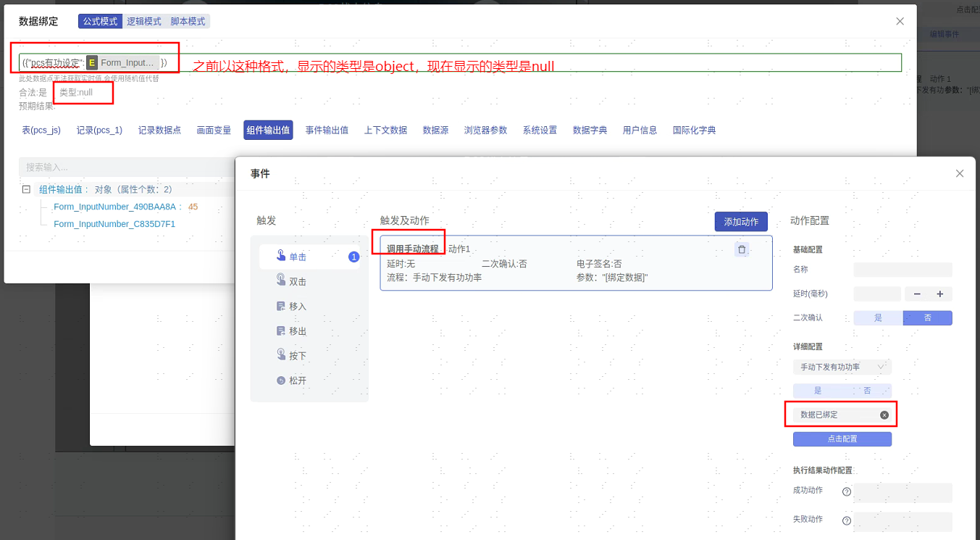Open the 浏览器参数 tab
This screenshot has height=540, width=980.
[485, 130]
